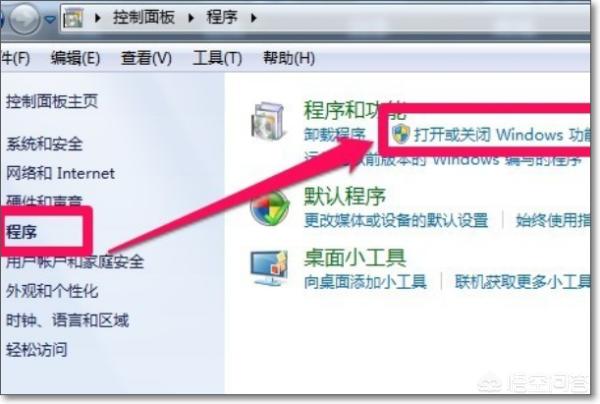Open the 帮助(H) menu
This screenshot has width=600, height=404.
289,58
